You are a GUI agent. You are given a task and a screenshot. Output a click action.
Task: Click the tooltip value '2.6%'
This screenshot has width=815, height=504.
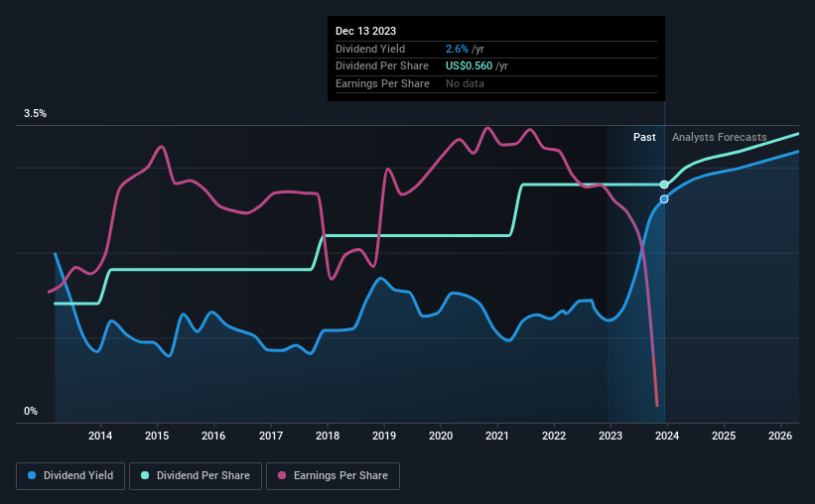457,49
